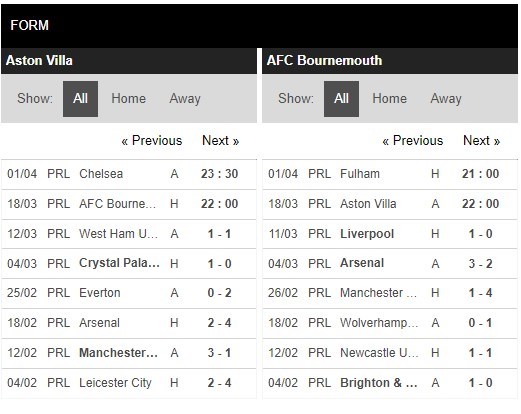Image resolution: width=521 pixels, height=414 pixels.
Task: Open the Crystal Palace 1 - 0 result
Action: [129, 264]
